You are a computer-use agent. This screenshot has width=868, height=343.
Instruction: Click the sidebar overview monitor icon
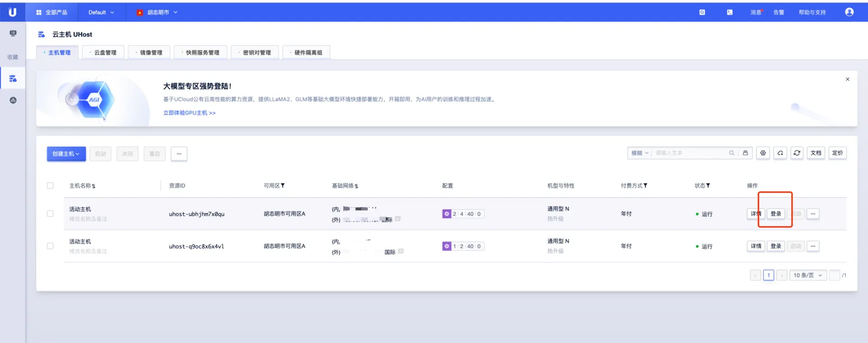tap(13, 34)
